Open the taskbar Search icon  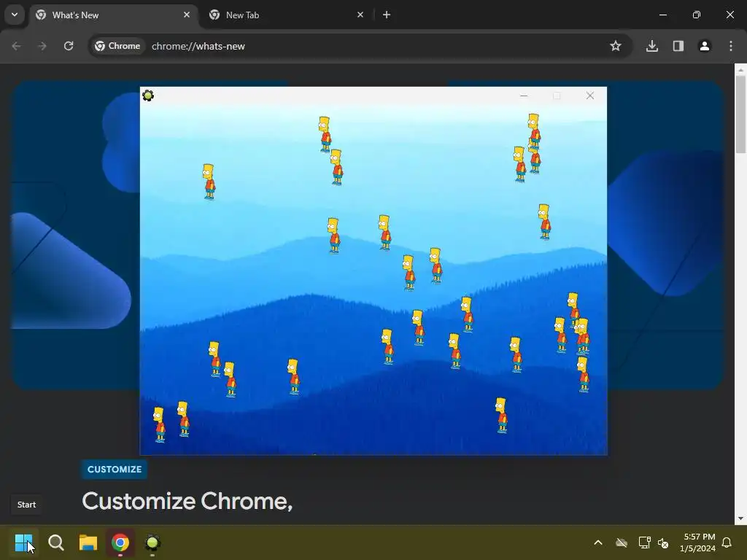55,542
